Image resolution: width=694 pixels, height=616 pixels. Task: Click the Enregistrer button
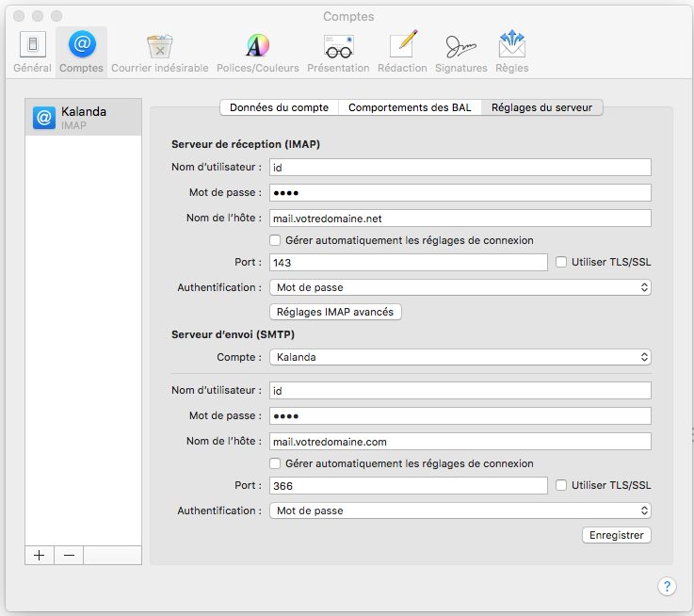click(x=617, y=535)
